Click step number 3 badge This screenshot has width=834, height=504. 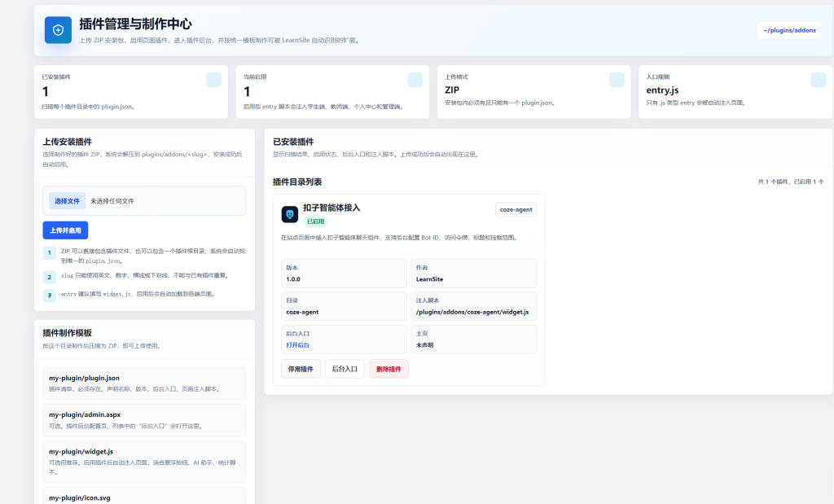(50, 295)
